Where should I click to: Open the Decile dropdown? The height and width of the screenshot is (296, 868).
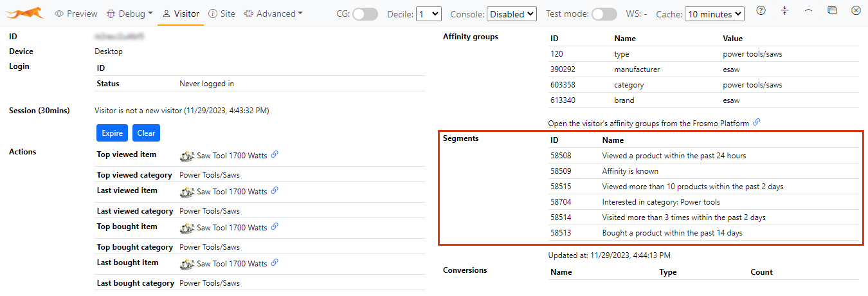pyautogui.click(x=428, y=14)
